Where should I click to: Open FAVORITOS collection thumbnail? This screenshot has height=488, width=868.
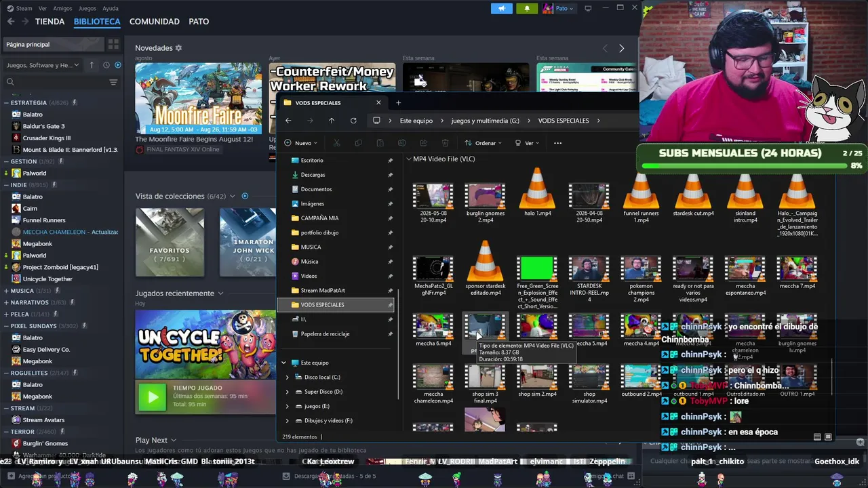point(170,242)
